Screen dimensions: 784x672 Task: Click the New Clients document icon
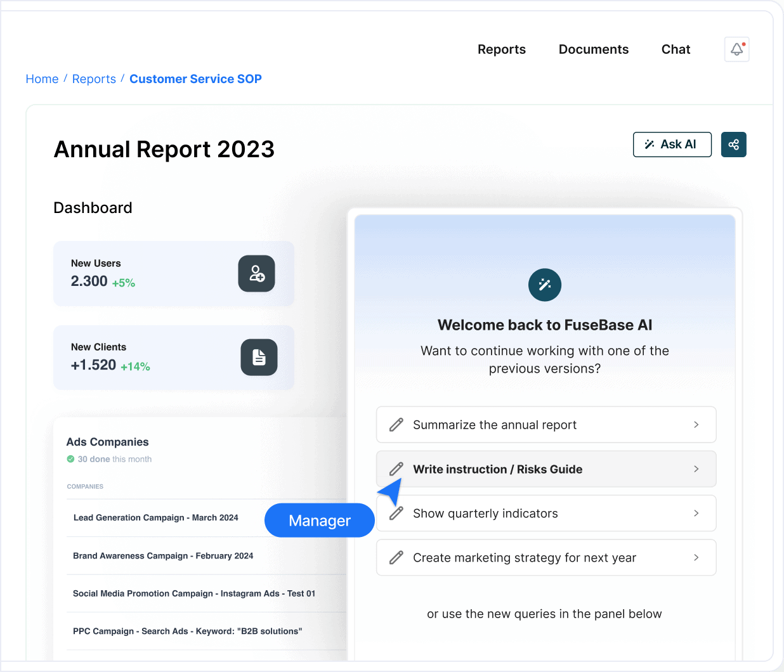259,358
